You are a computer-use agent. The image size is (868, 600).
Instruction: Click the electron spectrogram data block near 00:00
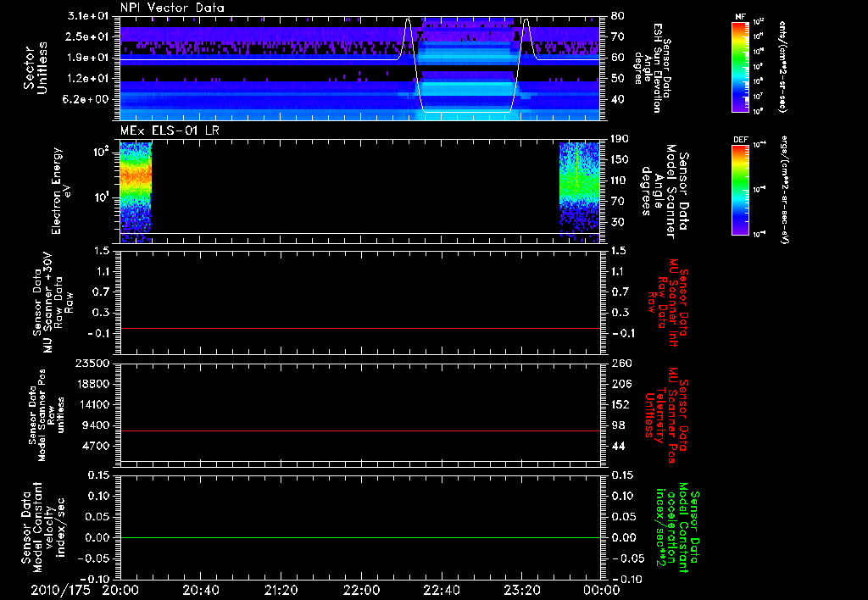tap(580, 192)
